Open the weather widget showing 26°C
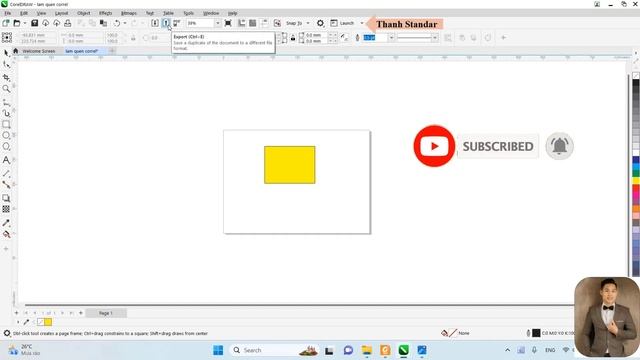640x360 pixels. [x=25, y=350]
